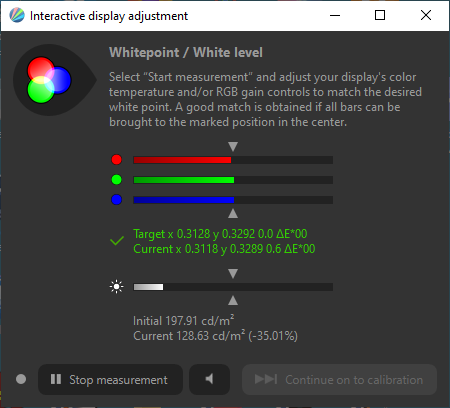Maximize the Interactive display adjustment window

(380, 15)
